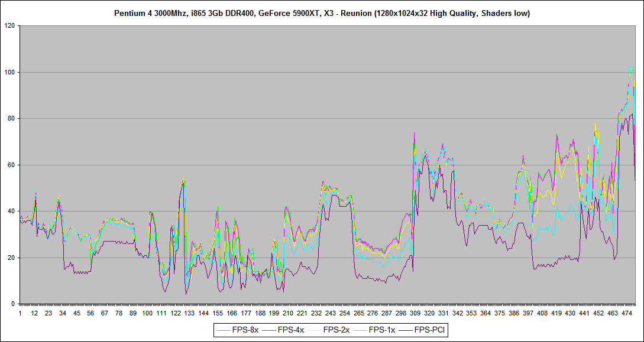
Task: Click the vertical value axis
Action: point(18,165)
